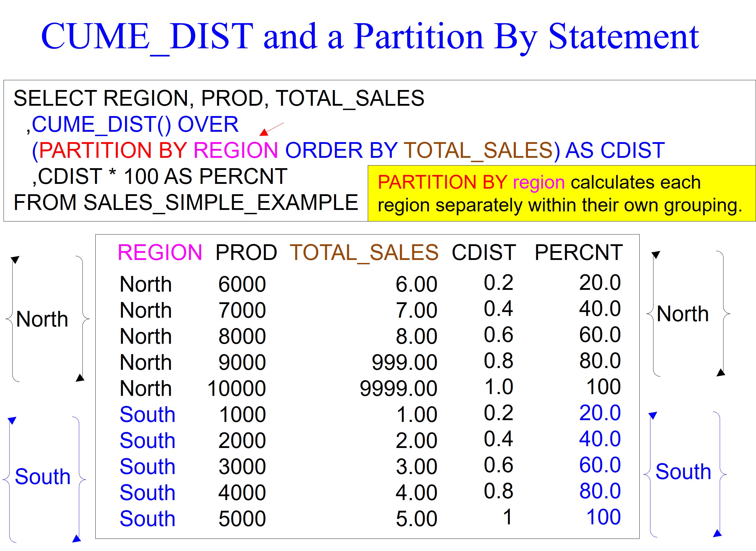Click the CDIST * 100 AS PERCNT line
Viewport: 756px width, 551px height.
(160, 176)
